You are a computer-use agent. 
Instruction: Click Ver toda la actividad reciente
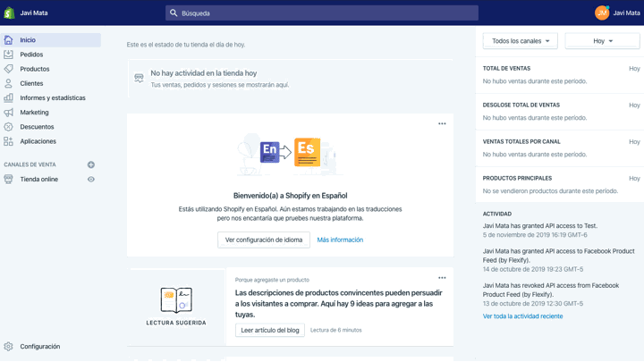pyautogui.click(x=522, y=316)
